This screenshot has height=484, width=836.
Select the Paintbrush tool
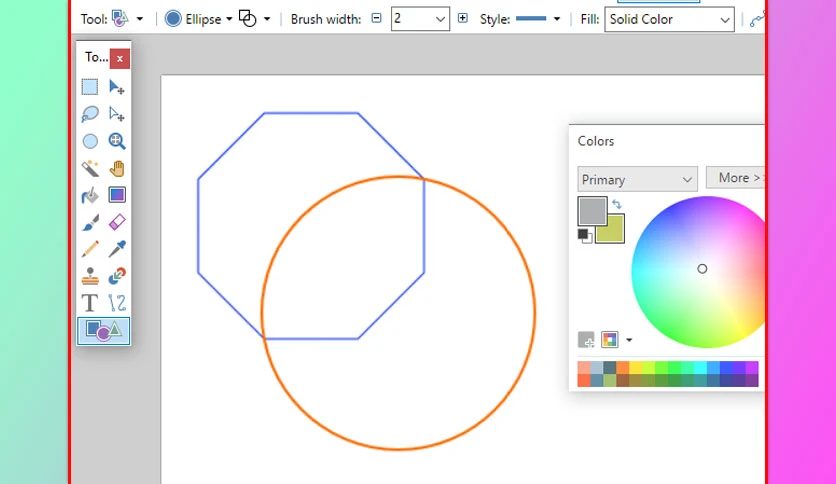[90, 222]
